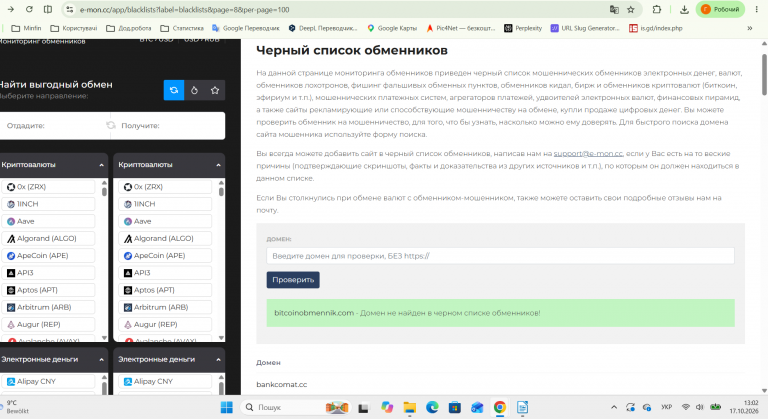Screen dimensions: 768x419
Task: Click main page vertical scrollbar thumb
Action: 764,72
